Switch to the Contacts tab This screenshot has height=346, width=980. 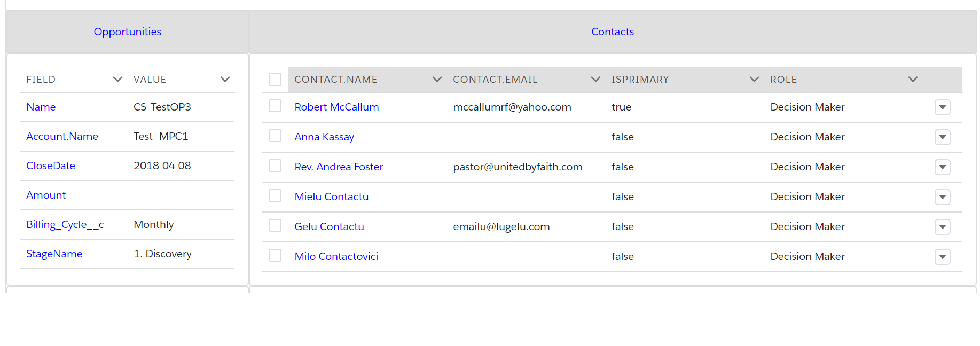click(x=613, y=32)
